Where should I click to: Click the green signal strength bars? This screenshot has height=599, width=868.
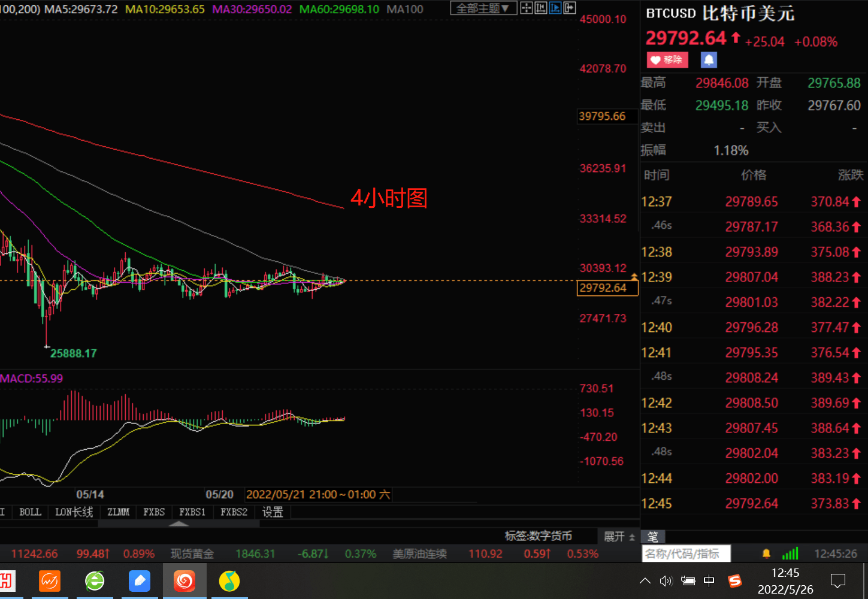[790, 553]
